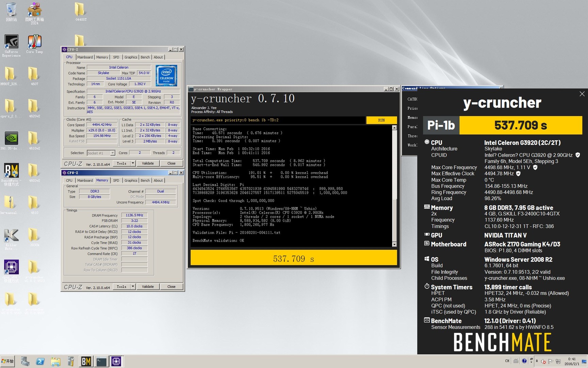
Task: Launch the BenchMate desktop shortcut
Action: pyautogui.click(x=11, y=174)
